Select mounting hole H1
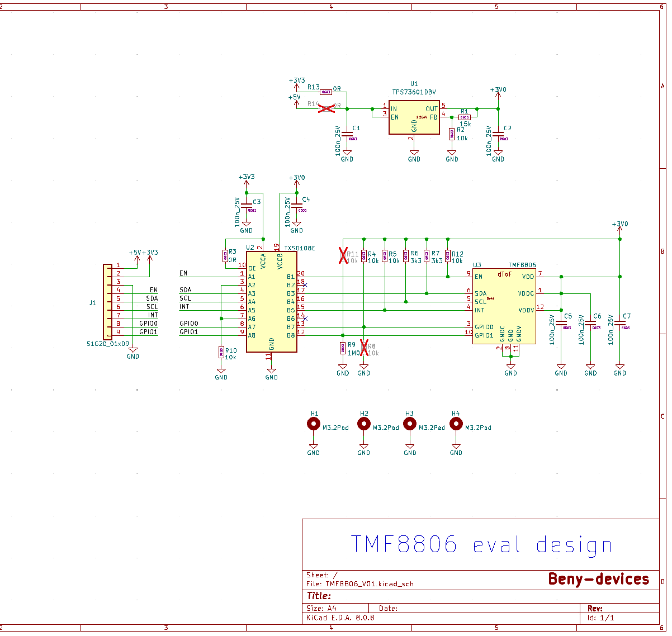Screen dimensions: 672x636 tap(314, 424)
